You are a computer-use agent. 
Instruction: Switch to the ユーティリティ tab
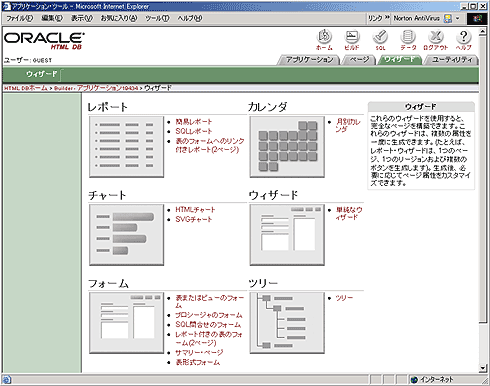[x=452, y=60]
